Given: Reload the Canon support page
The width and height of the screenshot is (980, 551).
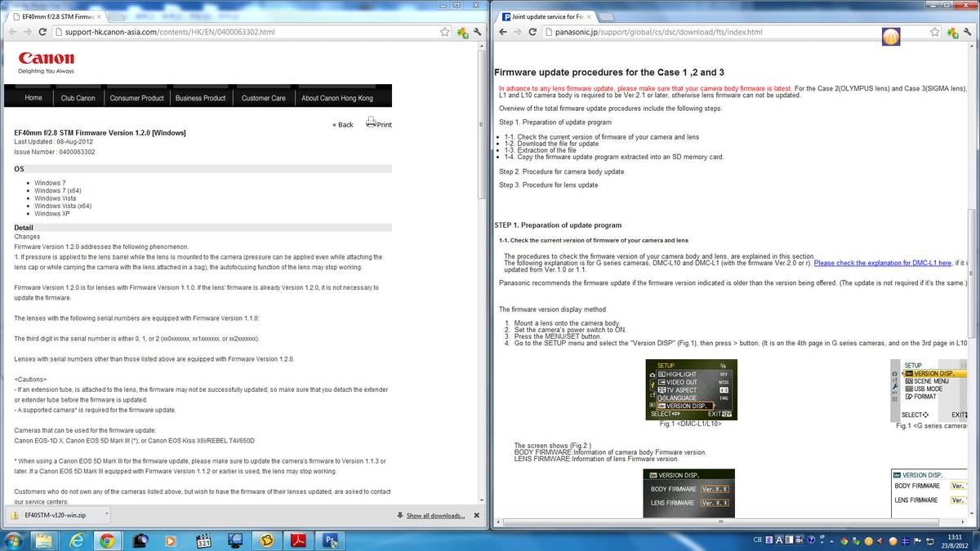Looking at the screenshot, I should (x=43, y=32).
